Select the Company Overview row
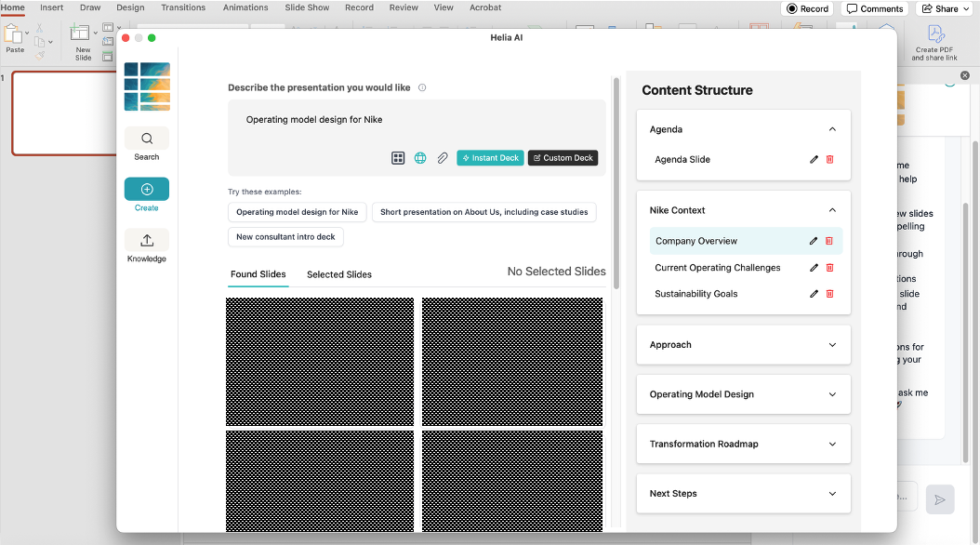 [746, 241]
